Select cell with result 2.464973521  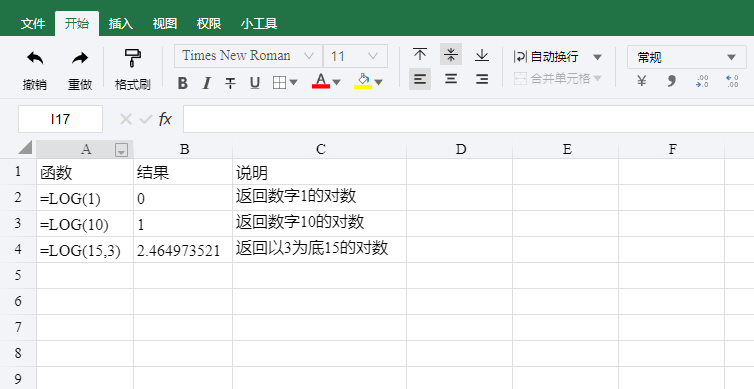tap(183, 250)
